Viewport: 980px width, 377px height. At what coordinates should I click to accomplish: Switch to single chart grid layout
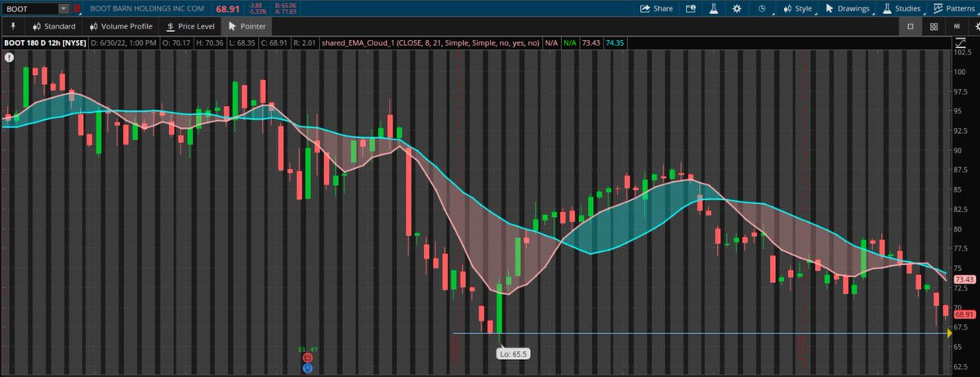coord(911,26)
